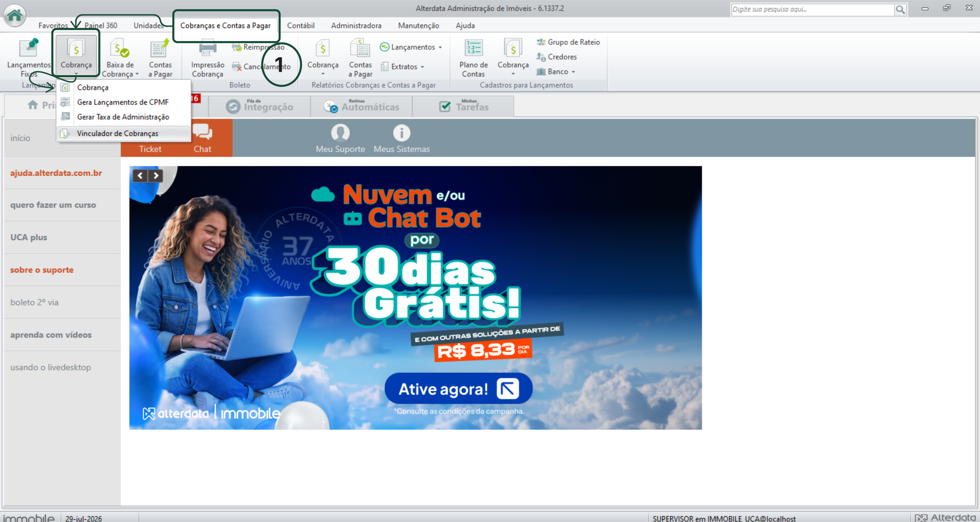
Task: Expand the Cobrança split button in Lançamentos
Action: [76, 74]
